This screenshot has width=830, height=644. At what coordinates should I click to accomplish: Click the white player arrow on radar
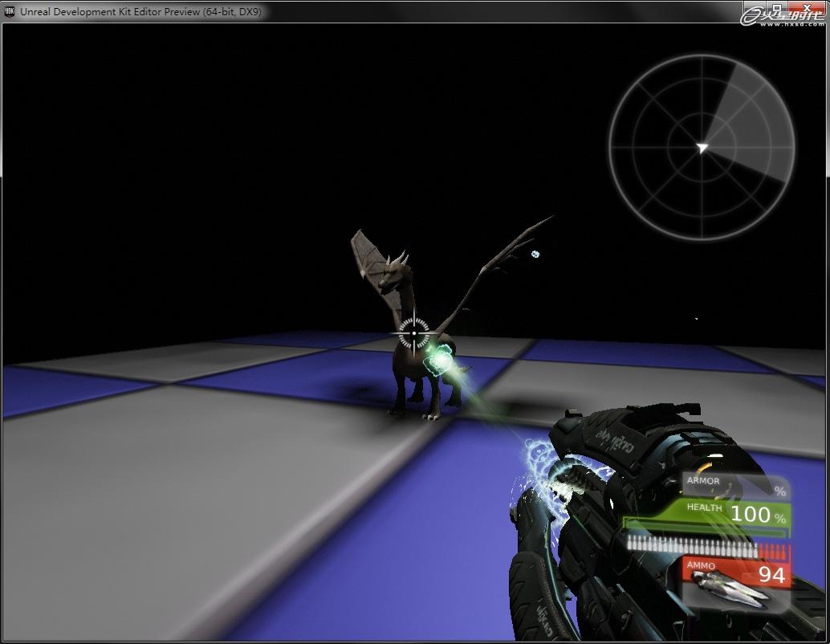click(x=702, y=147)
